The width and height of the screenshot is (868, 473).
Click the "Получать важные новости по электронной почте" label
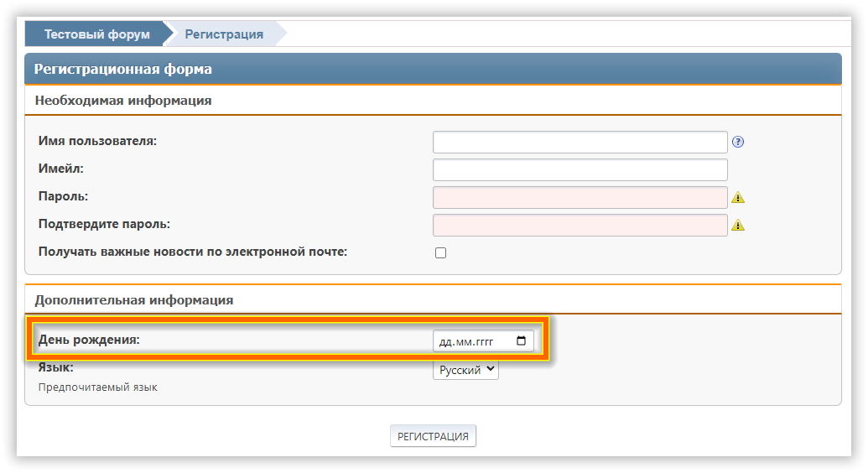192,252
